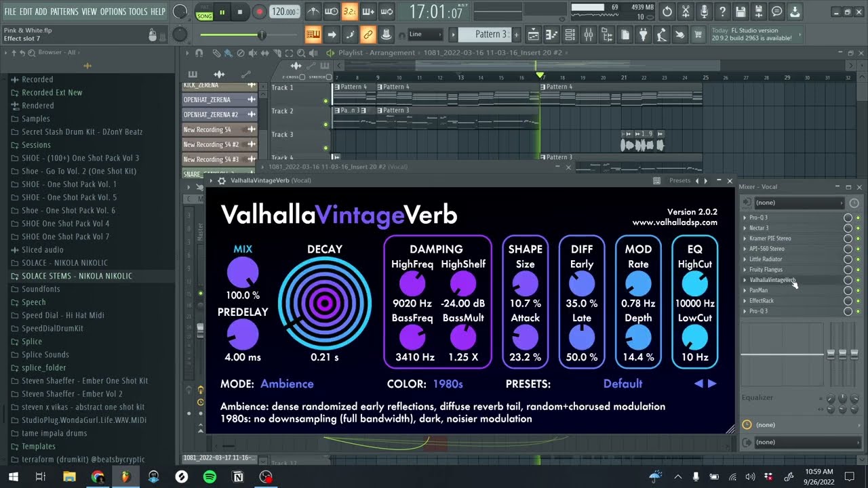The height and width of the screenshot is (488, 868).
Task: Toggle the metronome icon
Action: point(313,12)
